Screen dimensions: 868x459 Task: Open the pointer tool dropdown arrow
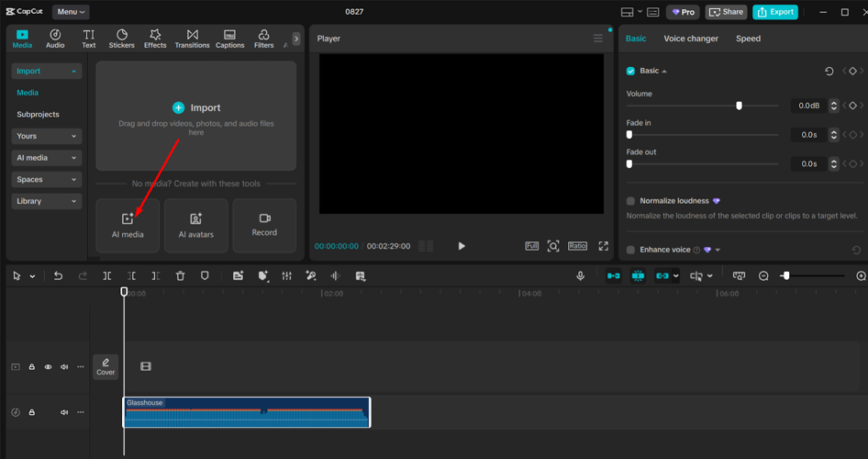click(32, 276)
